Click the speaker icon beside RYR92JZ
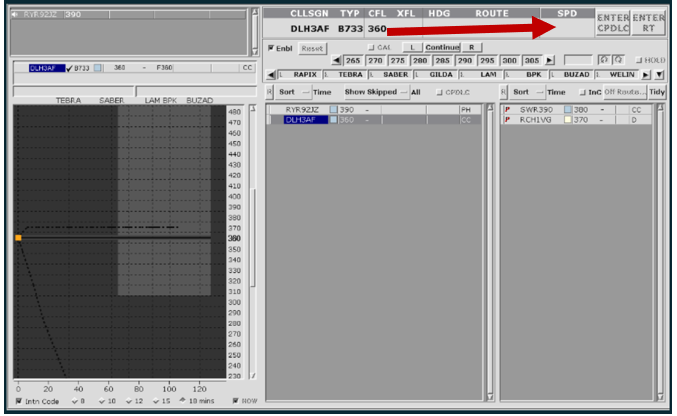677x416 pixels. click(15, 14)
